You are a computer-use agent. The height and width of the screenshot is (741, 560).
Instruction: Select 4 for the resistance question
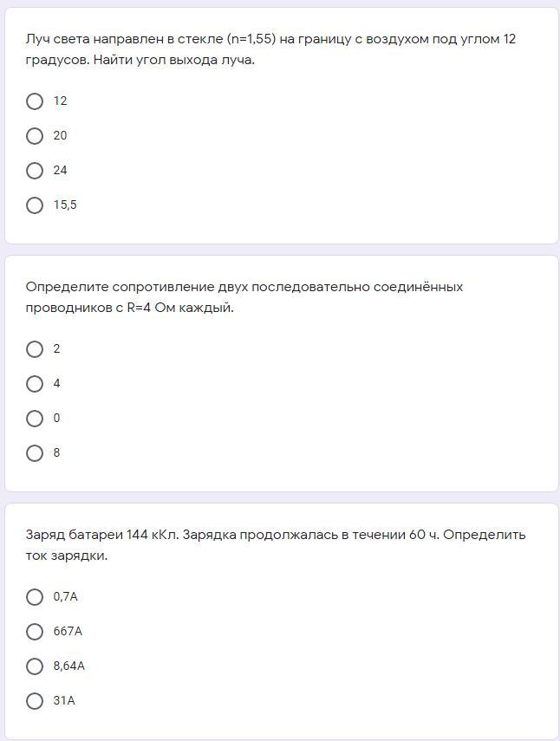[35, 384]
